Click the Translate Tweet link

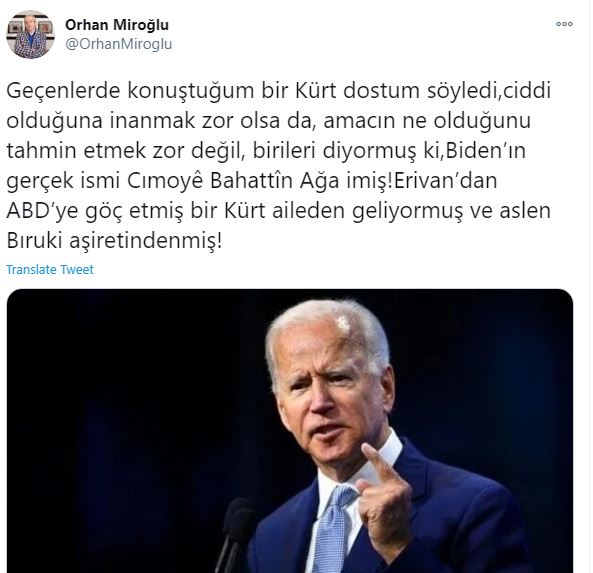click(50, 269)
